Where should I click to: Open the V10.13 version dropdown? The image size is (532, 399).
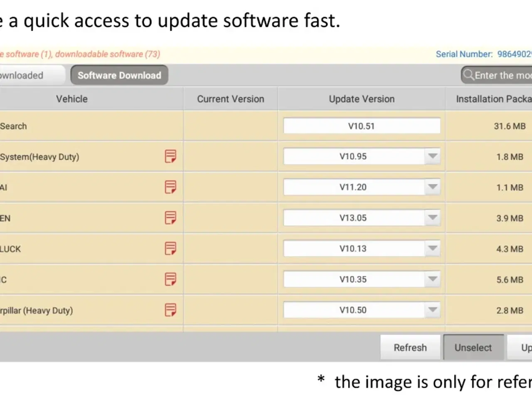pos(432,249)
